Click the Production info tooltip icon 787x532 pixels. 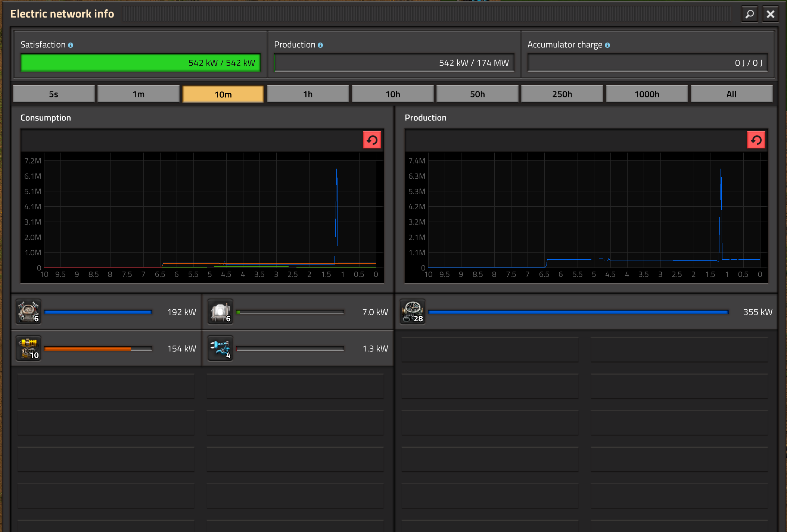(x=320, y=45)
